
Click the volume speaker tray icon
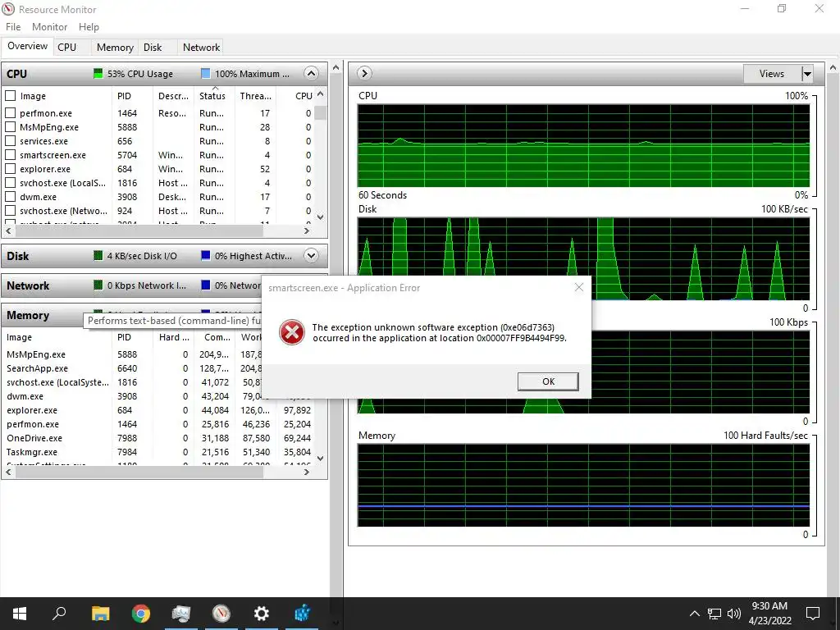[x=733, y=614]
